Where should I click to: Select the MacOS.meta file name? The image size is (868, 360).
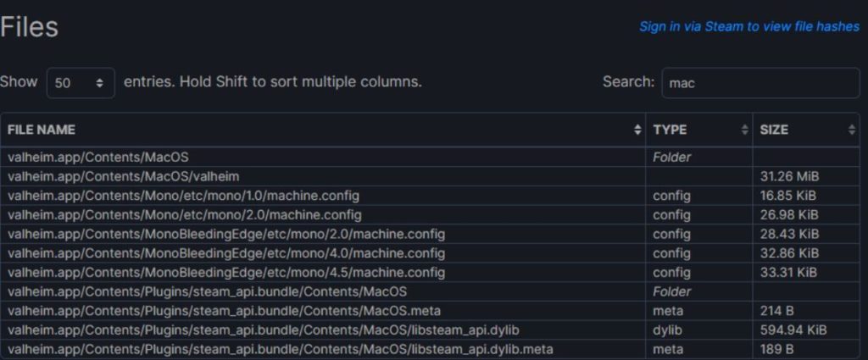click(224, 311)
